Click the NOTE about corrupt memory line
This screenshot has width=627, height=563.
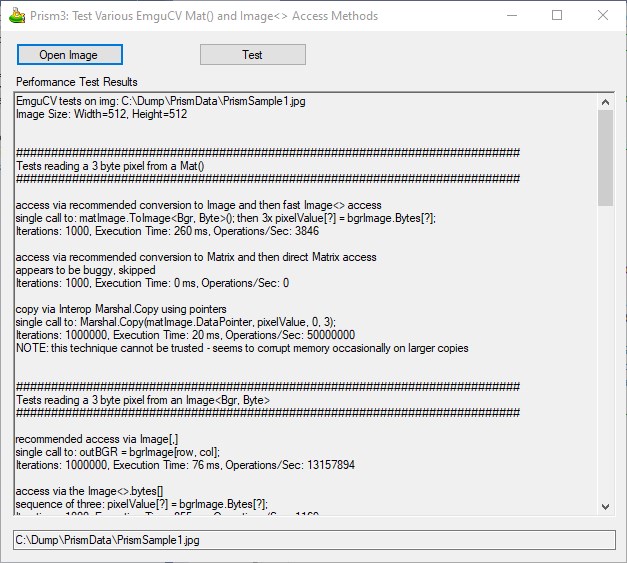pos(242,348)
